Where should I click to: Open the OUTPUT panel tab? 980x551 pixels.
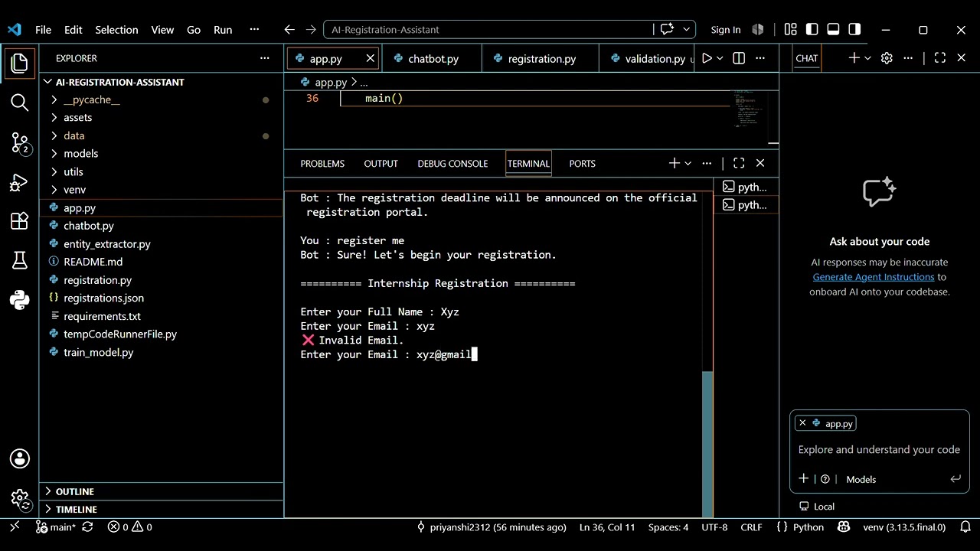coord(381,164)
